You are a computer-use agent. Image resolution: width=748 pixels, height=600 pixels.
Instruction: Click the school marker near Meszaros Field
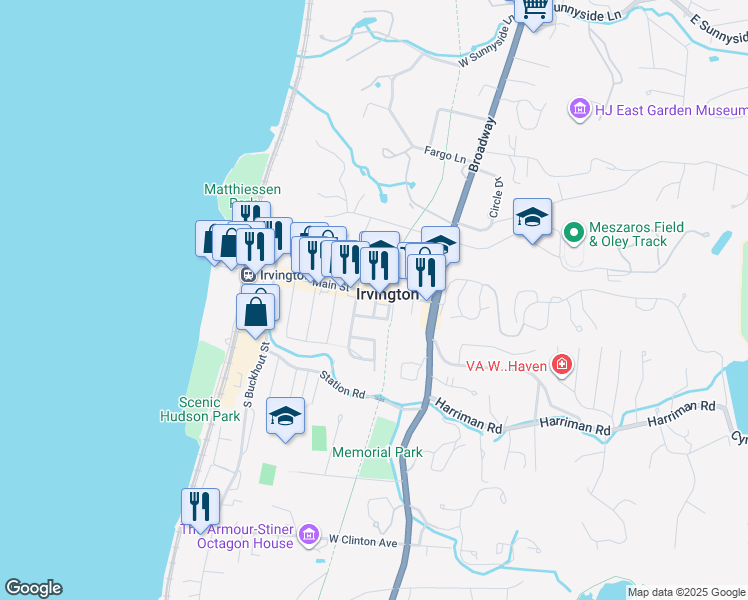click(532, 219)
